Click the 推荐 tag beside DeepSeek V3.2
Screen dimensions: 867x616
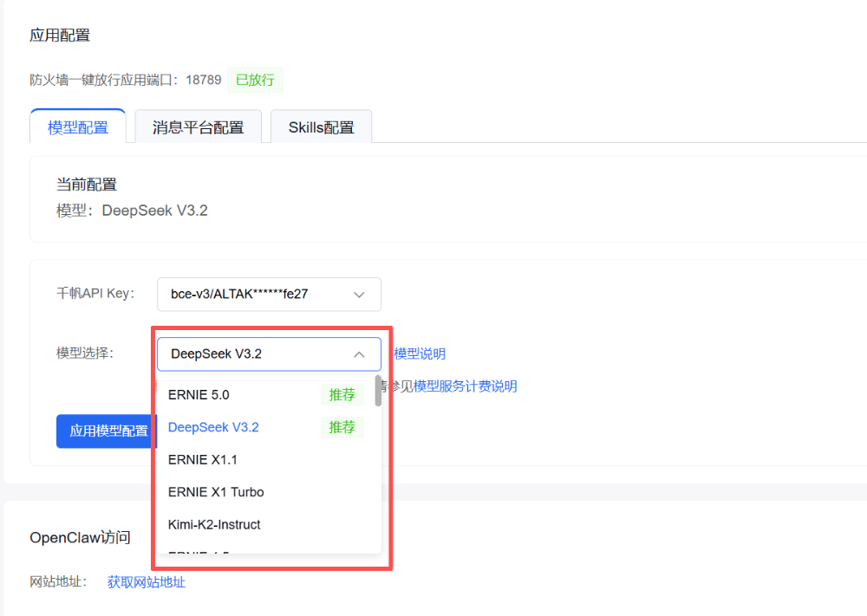[x=342, y=427]
